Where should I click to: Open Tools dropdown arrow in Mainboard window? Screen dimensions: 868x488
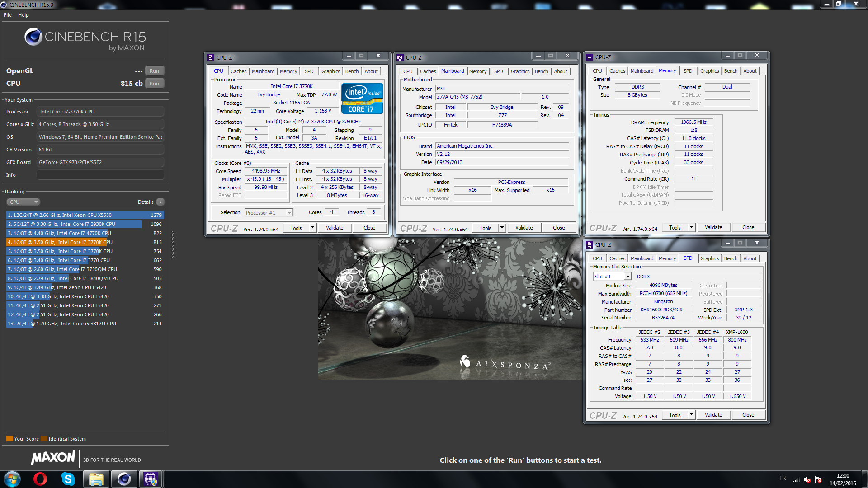(x=502, y=228)
